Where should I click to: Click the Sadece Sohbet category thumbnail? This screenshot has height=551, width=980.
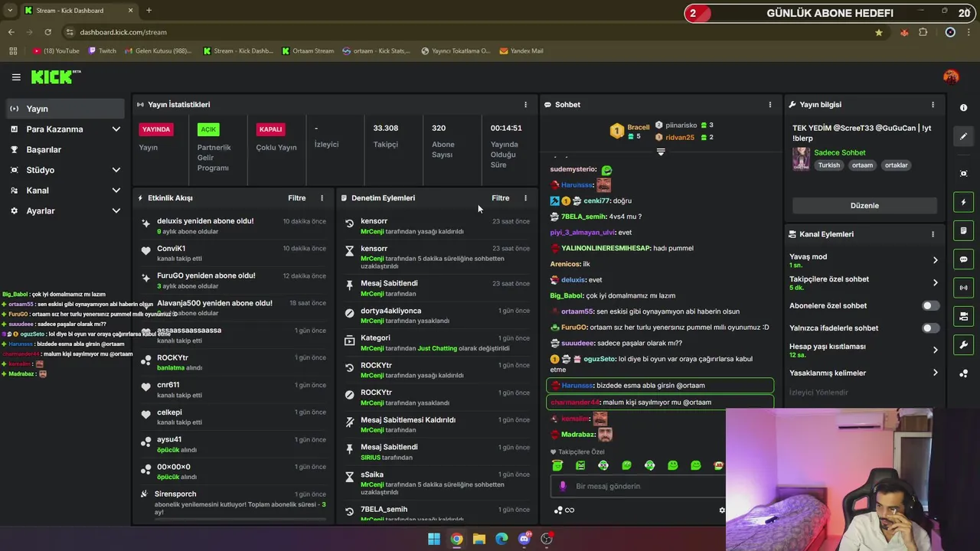(801, 159)
